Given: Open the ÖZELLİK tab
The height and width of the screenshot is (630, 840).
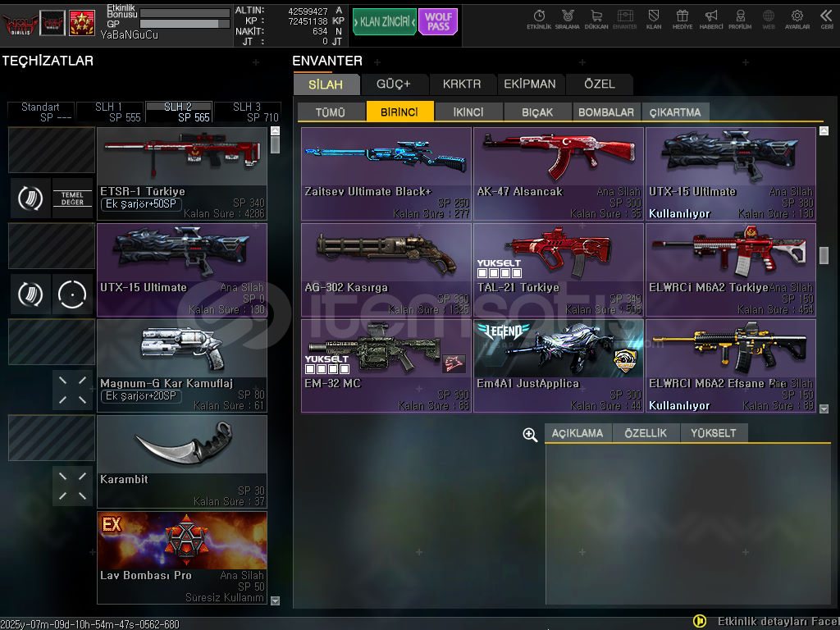Looking at the screenshot, I should (646, 433).
